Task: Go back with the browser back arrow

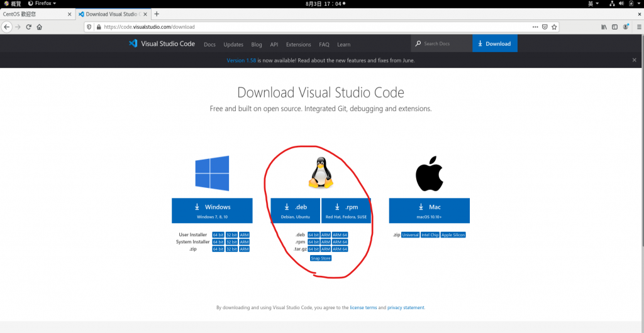Action: (x=6, y=27)
